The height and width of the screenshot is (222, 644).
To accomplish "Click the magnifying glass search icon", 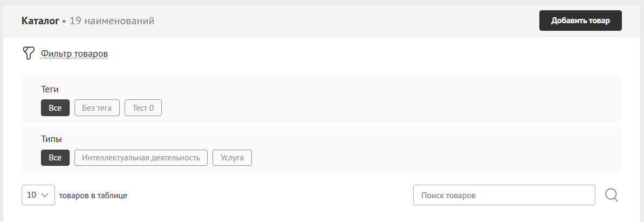I will click(612, 195).
